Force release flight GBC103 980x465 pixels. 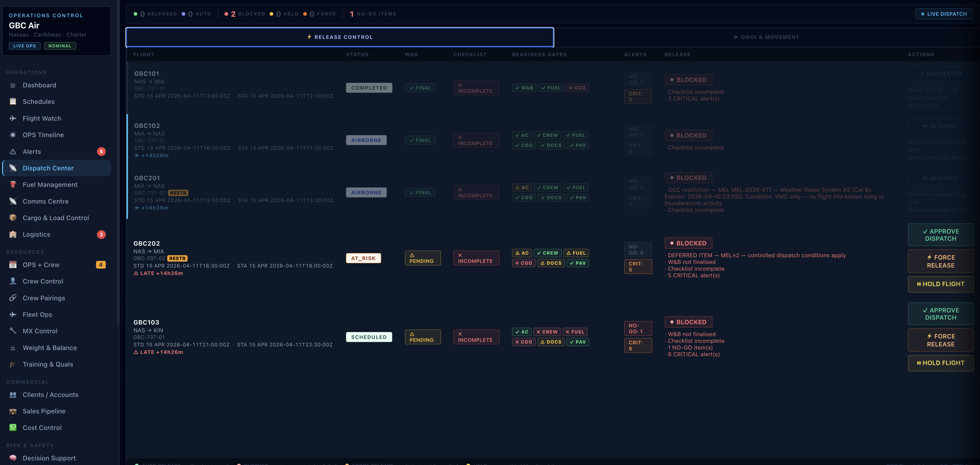[941, 341]
